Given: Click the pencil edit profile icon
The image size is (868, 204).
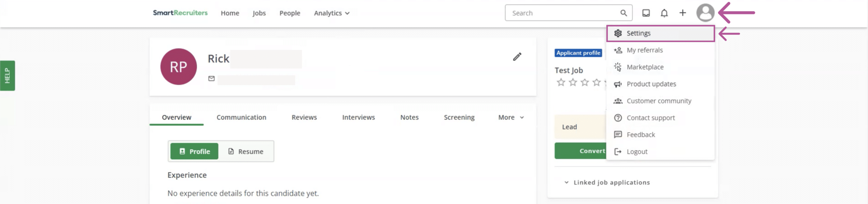Looking at the screenshot, I should coord(517,57).
